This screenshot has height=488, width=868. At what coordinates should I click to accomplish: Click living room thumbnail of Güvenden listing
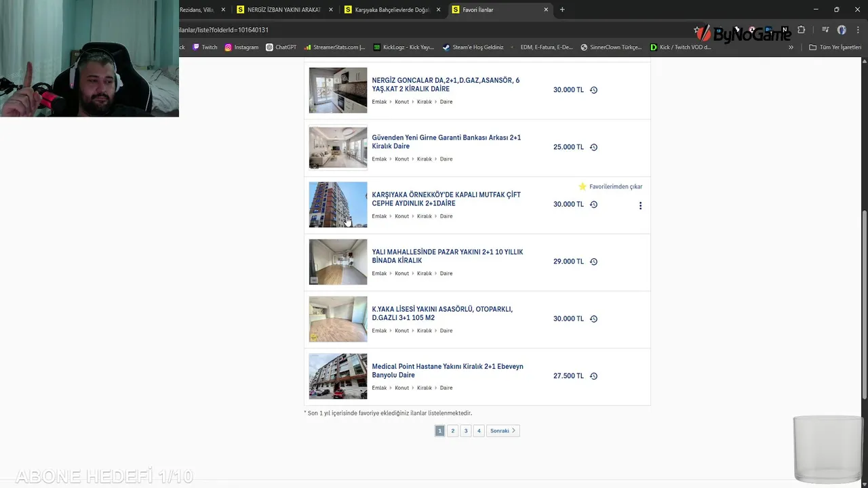pos(338,147)
